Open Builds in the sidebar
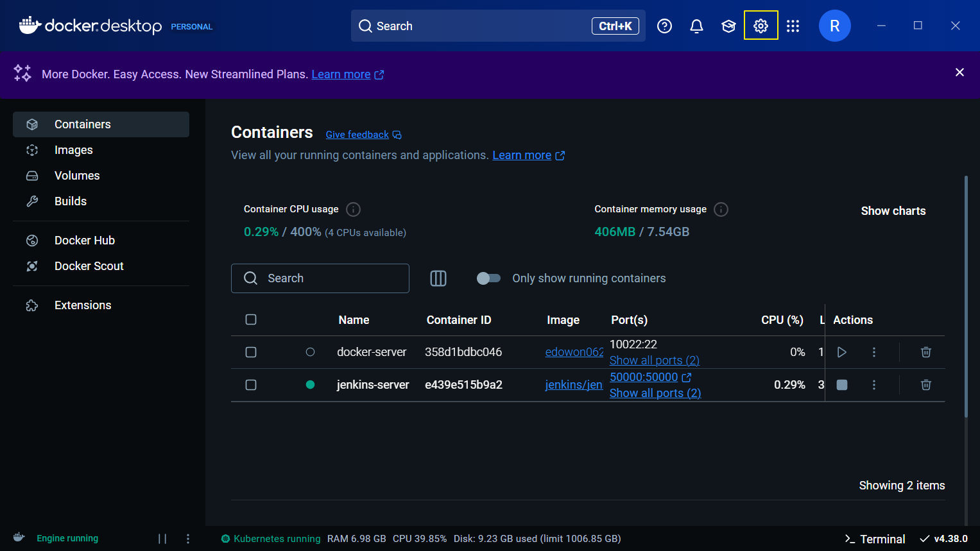980x551 pixels. click(101, 201)
